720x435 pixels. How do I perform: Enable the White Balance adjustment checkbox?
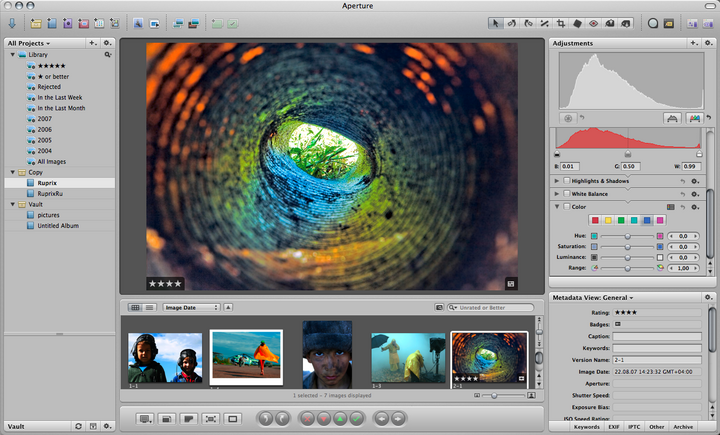tap(566, 193)
